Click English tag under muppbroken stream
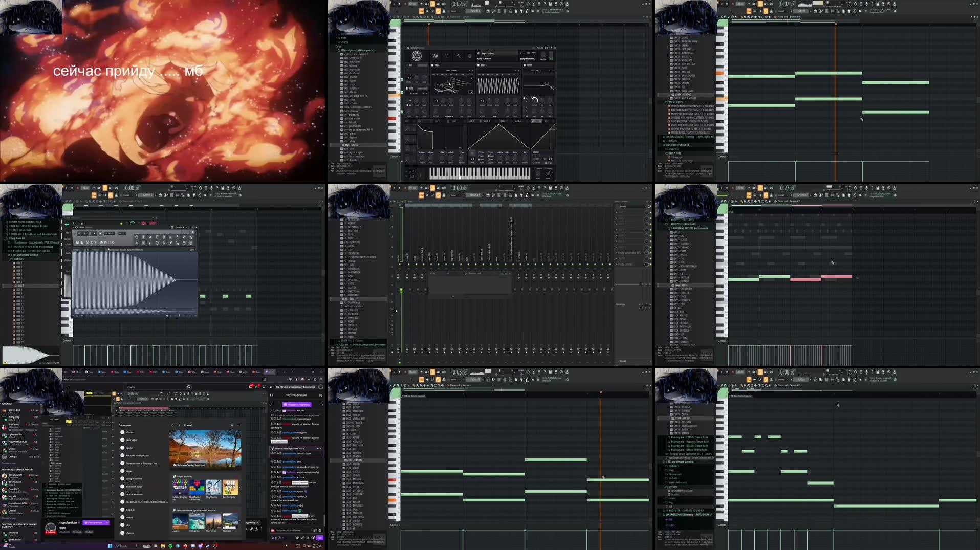This screenshot has height=550, width=980. [x=89, y=532]
